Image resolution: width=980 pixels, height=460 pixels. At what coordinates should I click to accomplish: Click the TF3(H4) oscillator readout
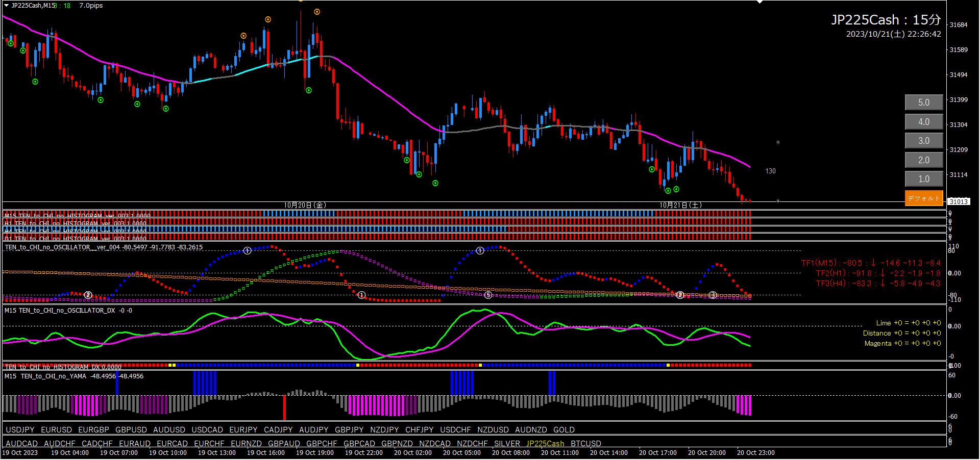(x=878, y=284)
